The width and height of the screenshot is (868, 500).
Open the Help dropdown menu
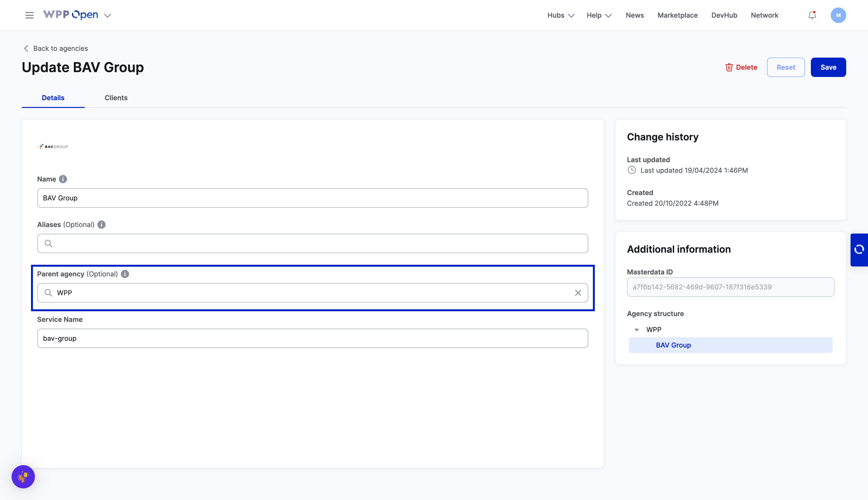[599, 15]
